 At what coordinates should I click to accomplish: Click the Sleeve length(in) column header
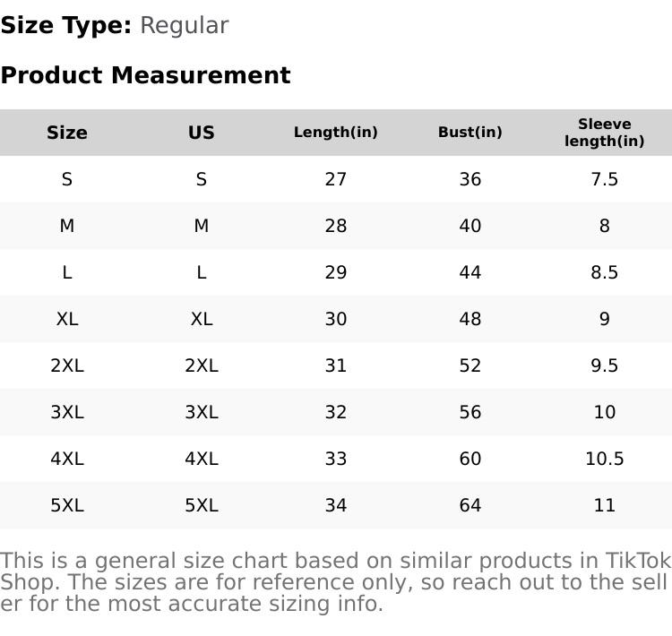click(x=605, y=133)
